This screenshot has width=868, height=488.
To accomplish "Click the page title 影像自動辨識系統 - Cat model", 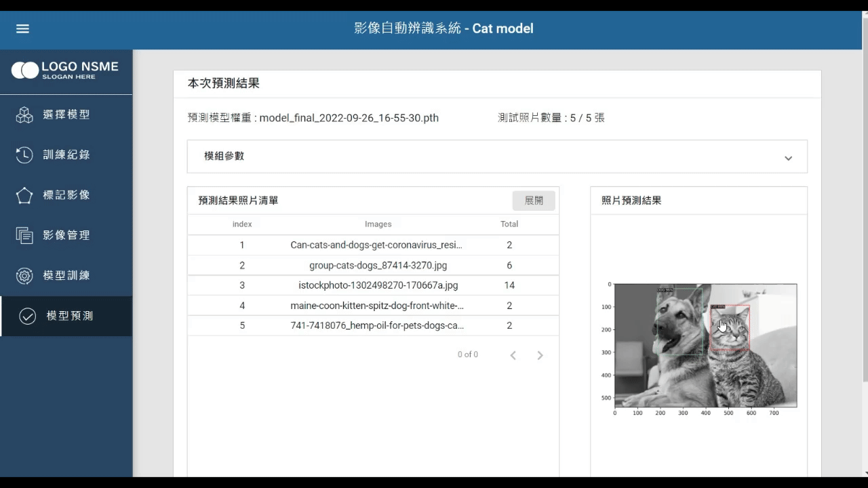I will coord(444,28).
